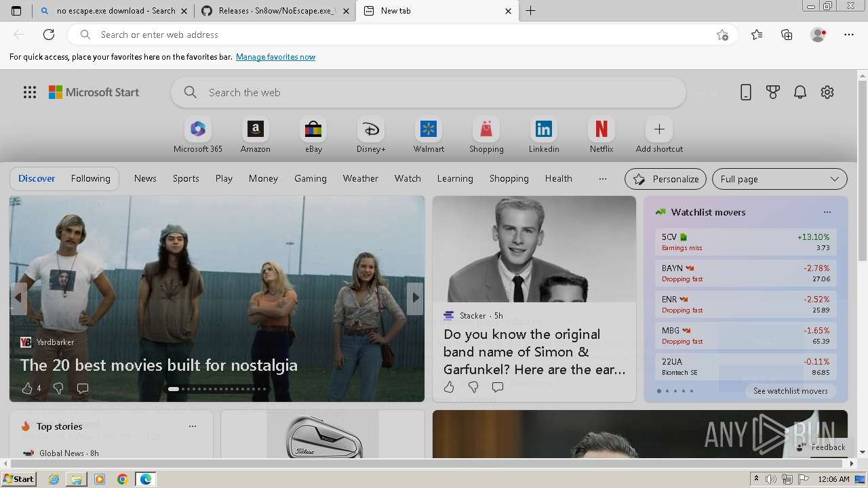Select the Health category
Image resolution: width=868 pixels, height=488 pixels.
[x=559, y=178]
